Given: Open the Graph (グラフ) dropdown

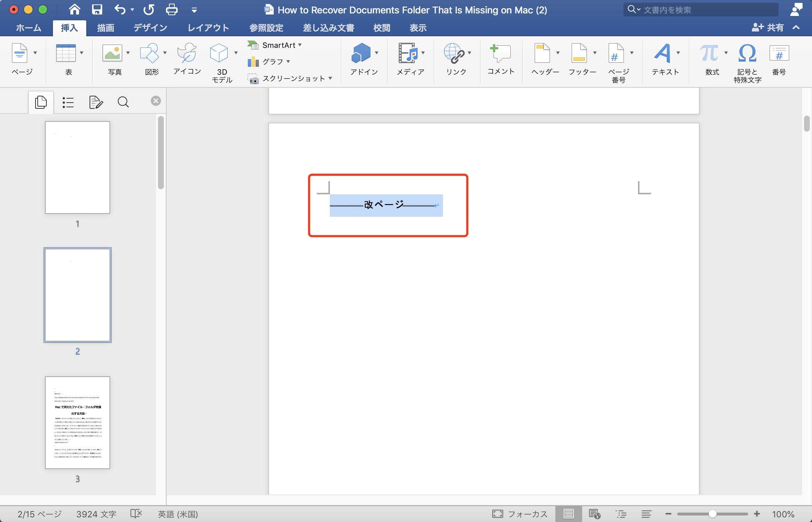Looking at the screenshot, I should (x=288, y=62).
